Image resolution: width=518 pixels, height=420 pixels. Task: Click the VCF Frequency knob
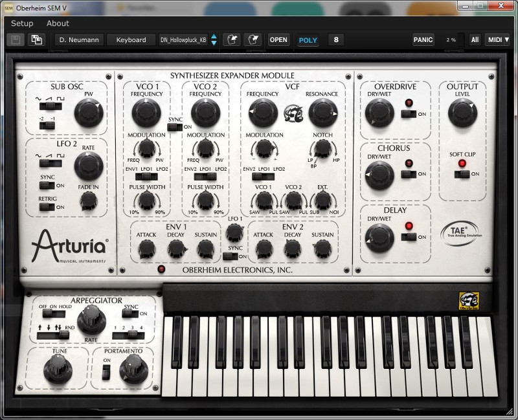264,113
